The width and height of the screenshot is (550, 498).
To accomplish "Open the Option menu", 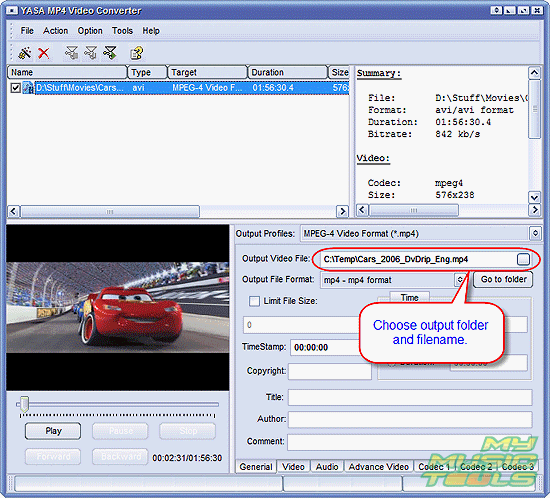I will tap(90, 31).
